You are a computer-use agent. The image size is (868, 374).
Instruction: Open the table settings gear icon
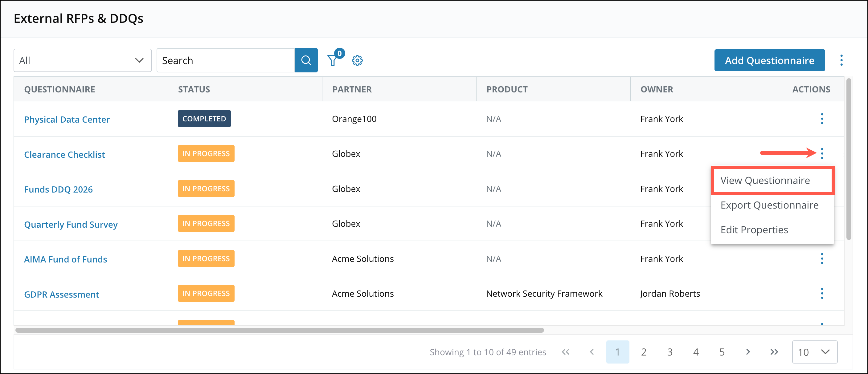357,61
